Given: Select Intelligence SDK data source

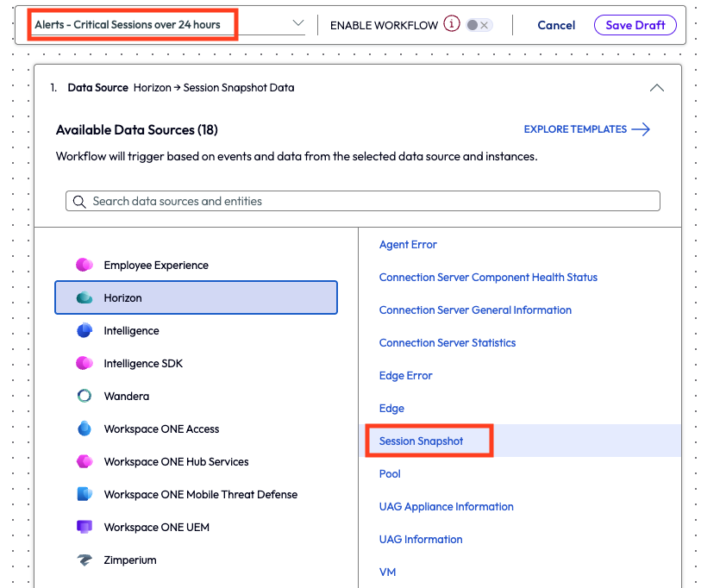Looking at the screenshot, I should coord(143,364).
